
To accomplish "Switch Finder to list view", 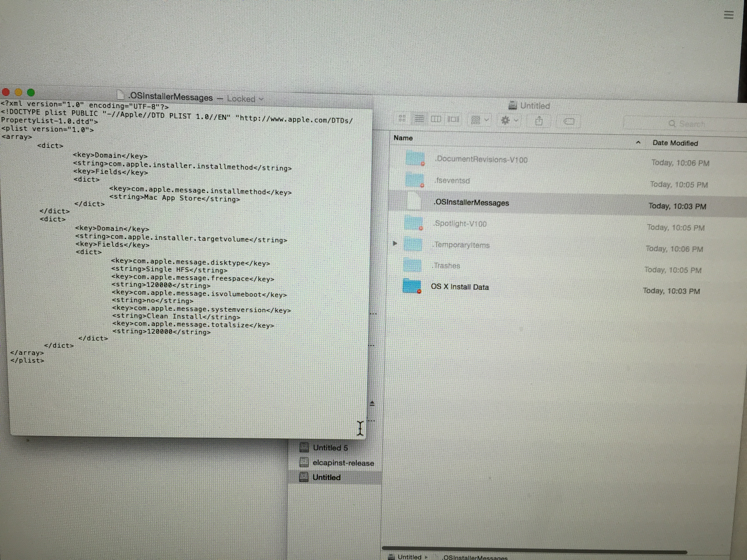I will tap(419, 119).
